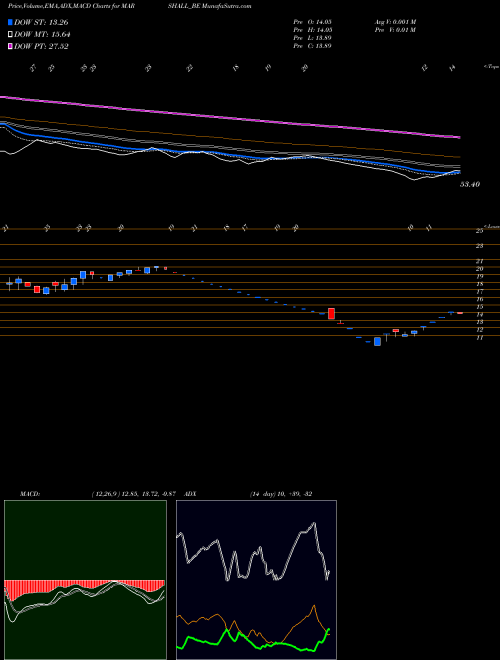Click the Pre L: 13.89 value
Viewport: 500px width, 660px height.
pos(313,38)
